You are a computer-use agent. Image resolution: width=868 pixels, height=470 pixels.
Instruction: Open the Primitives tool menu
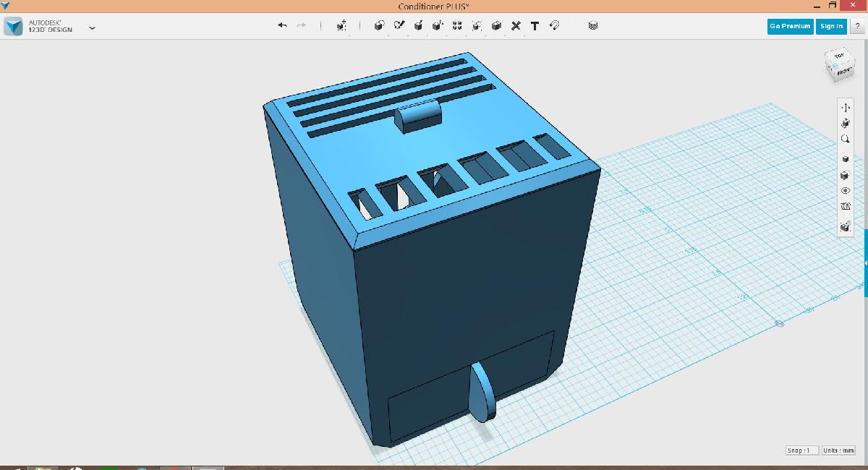coord(379,25)
